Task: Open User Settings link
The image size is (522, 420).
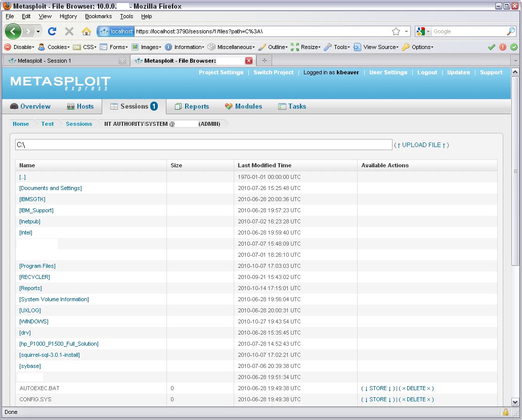Action: pos(388,72)
